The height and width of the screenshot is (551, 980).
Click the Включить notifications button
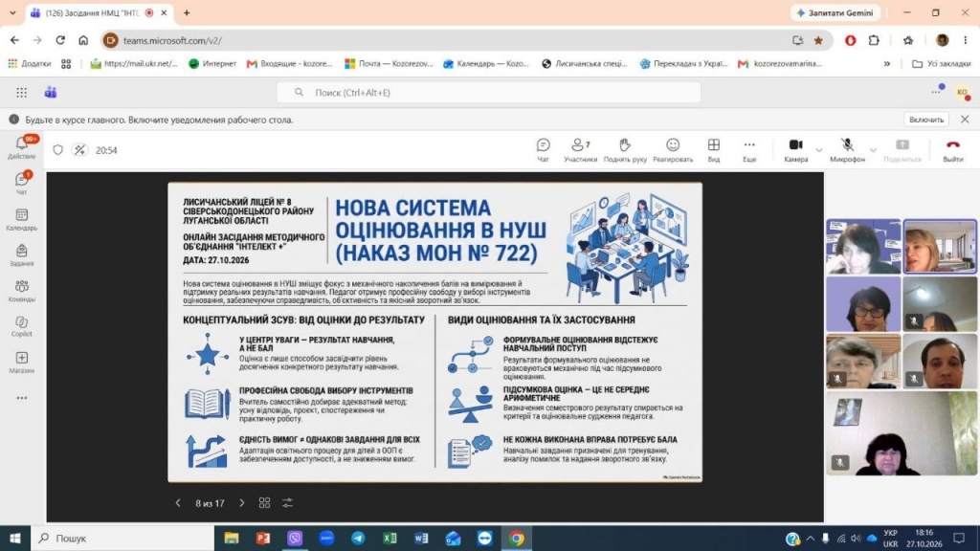coord(926,120)
